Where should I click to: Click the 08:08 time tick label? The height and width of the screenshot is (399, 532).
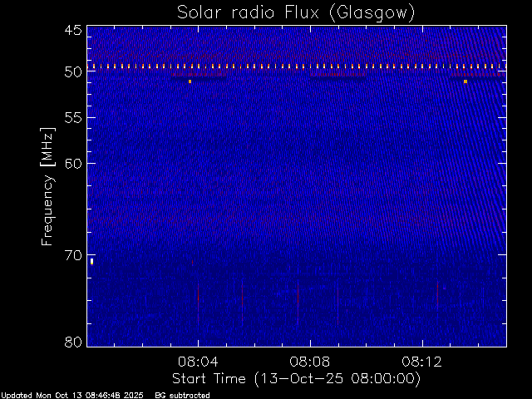point(310,362)
